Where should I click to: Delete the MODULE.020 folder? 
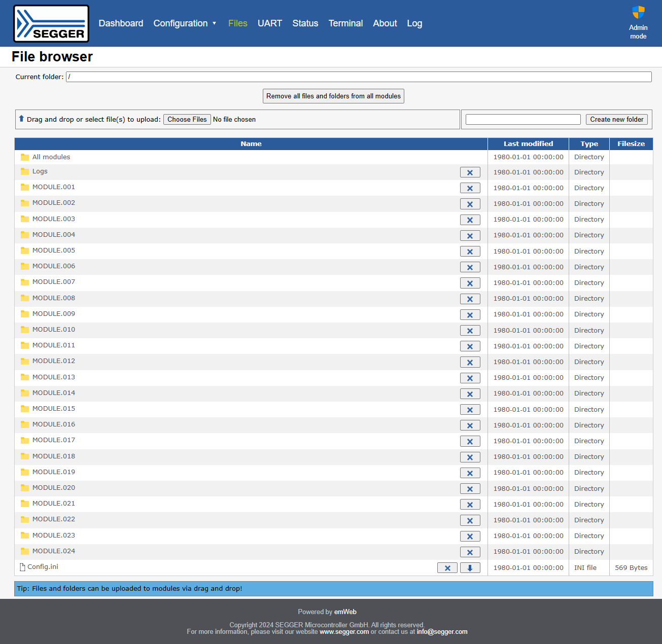(x=470, y=489)
